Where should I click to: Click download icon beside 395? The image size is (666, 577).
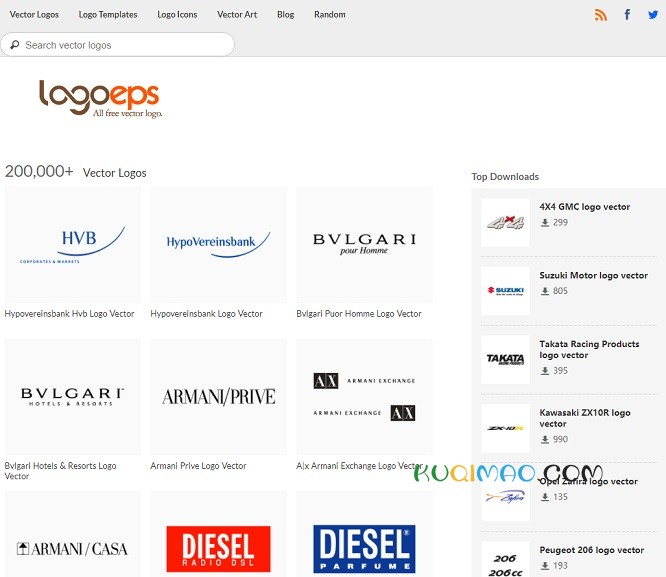[545, 371]
